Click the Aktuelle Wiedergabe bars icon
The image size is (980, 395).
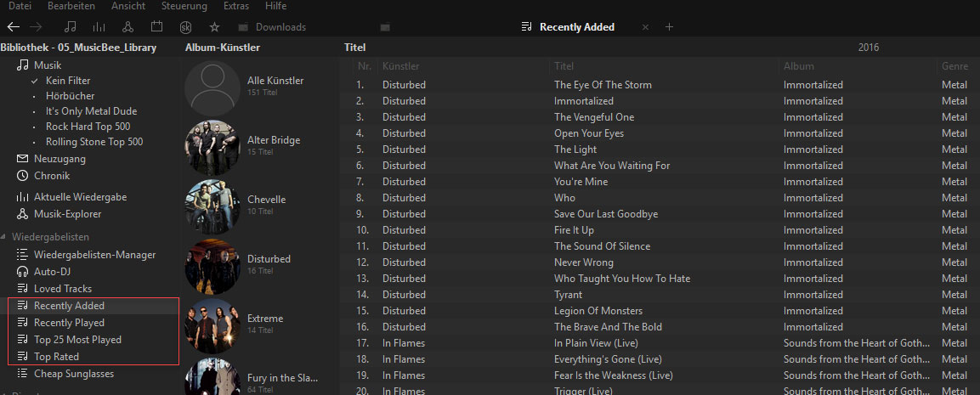[x=22, y=197]
